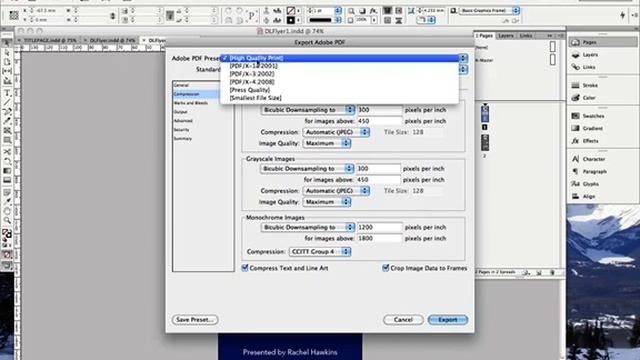The image size is (640, 360).
Task: Select the Direct Selection tool
Action: coord(7,53)
